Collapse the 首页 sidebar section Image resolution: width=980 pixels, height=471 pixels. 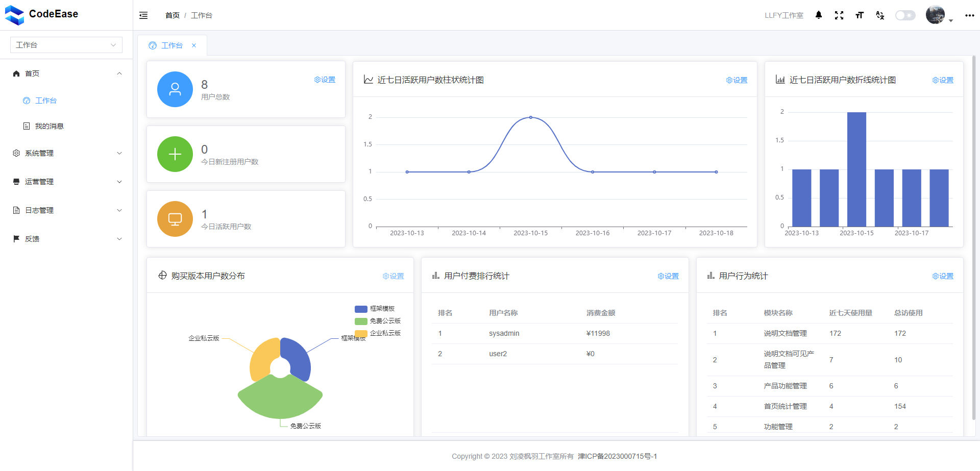(66, 73)
